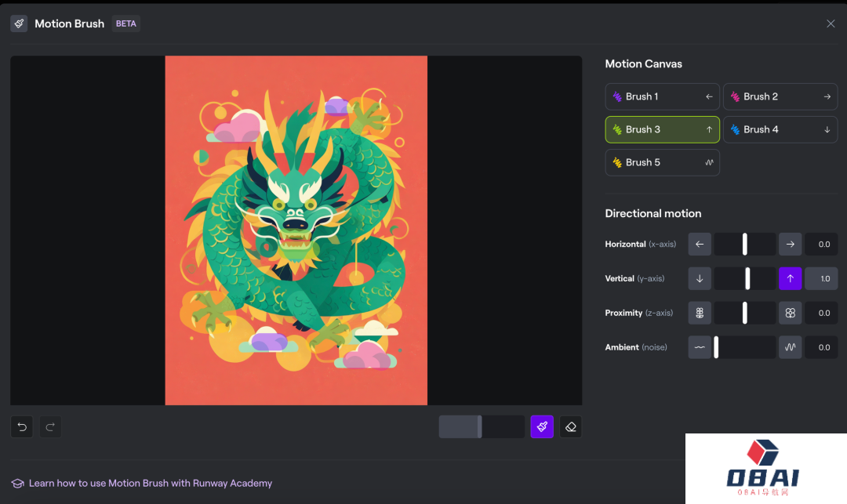Click the Proximity z-axis slider track
Image resolution: width=847 pixels, height=504 pixels.
point(745,313)
